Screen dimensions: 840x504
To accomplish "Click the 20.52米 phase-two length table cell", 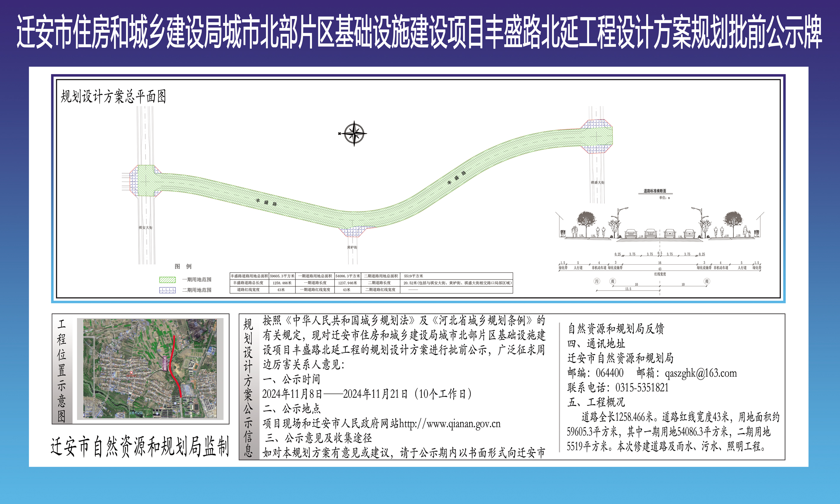I will point(457,283).
